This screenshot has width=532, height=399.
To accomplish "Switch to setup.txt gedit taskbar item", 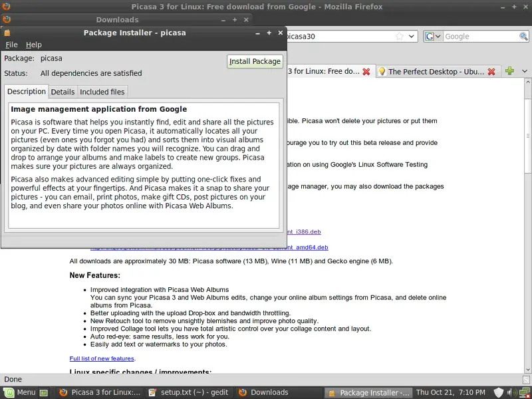I will [188, 392].
